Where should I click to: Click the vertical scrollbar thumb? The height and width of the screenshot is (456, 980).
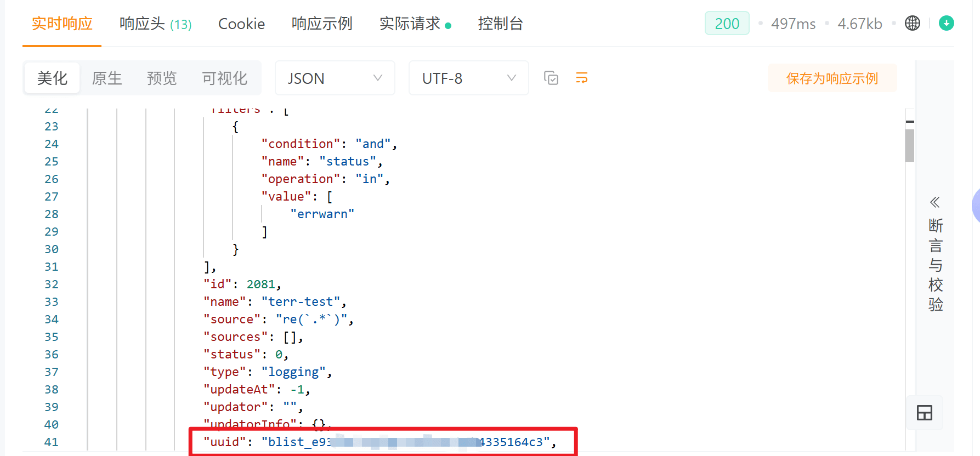(x=910, y=146)
